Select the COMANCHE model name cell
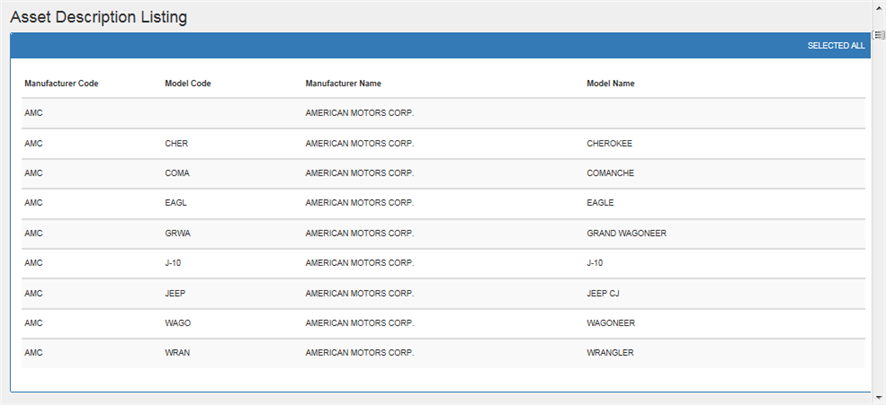Image resolution: width=886 pixels, height=405 pixels. [610, 173]
